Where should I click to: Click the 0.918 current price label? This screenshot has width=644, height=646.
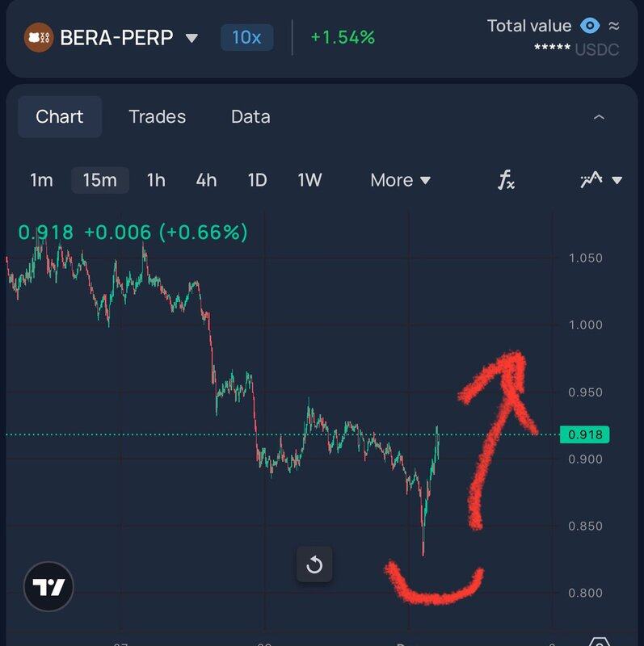click(x=584, y=434)
